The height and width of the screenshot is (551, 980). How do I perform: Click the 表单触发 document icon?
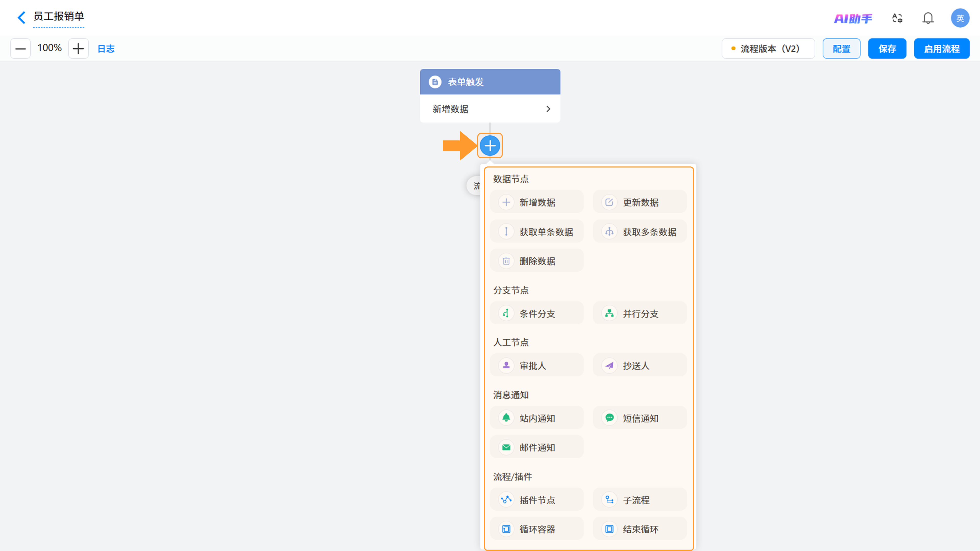click(435, 82)
